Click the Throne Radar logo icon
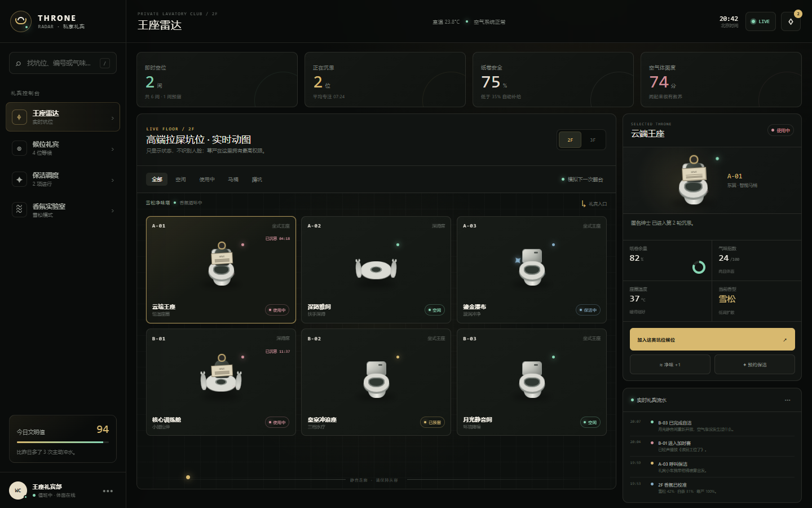The image size is (812, 508). (21, 21)
